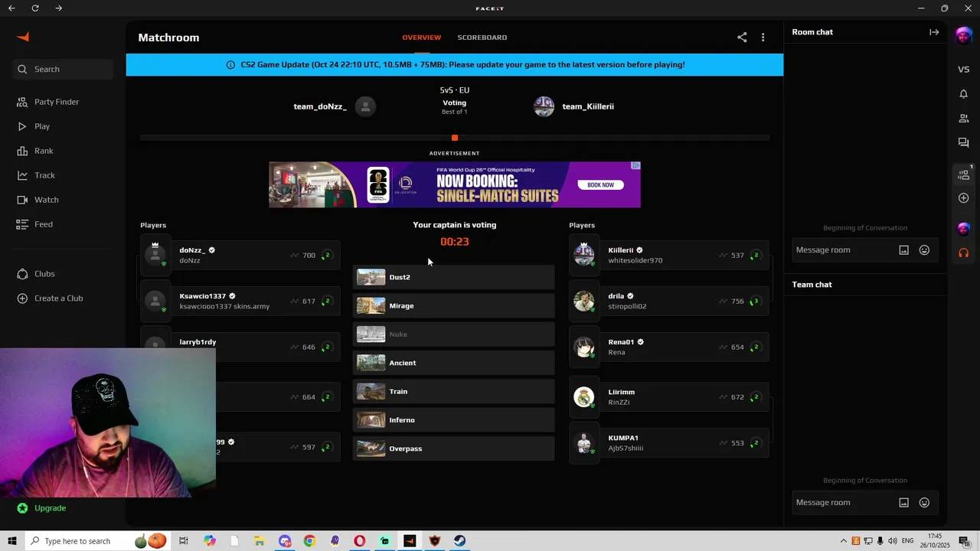The image size is (980, 551).
Task: Go back with the back arrow
Action: (x=11, y=8)
